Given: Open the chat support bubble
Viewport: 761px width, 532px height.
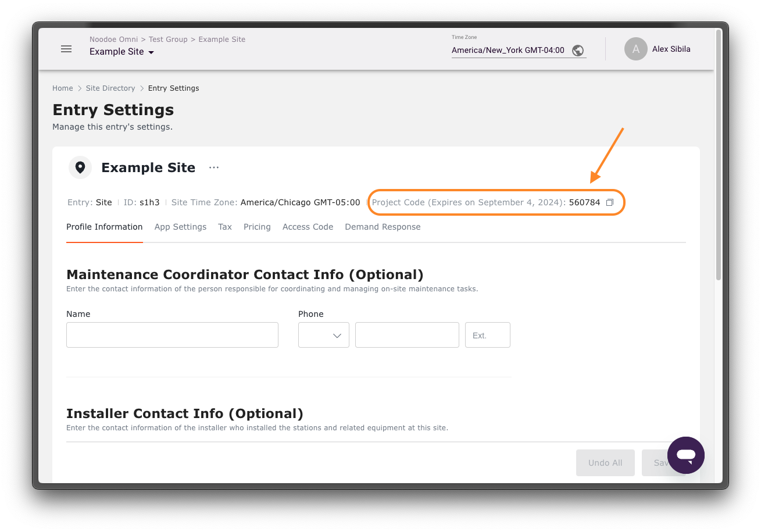Looking at the screenshot, I should point(685,455).
